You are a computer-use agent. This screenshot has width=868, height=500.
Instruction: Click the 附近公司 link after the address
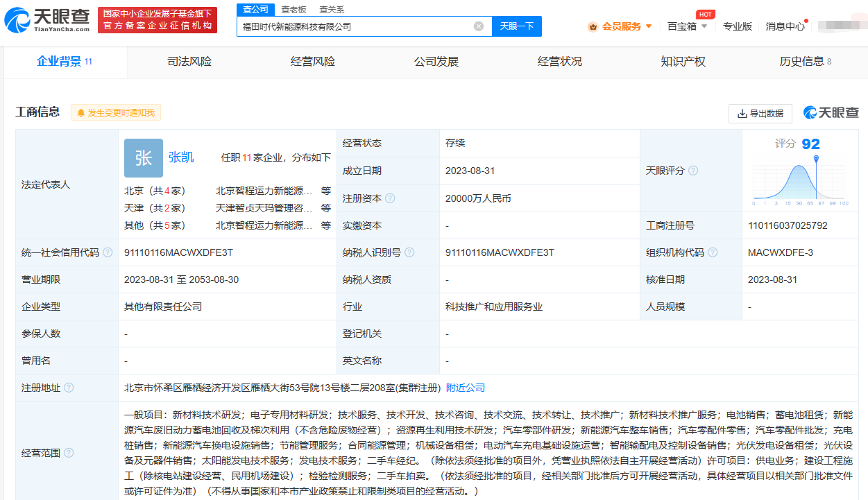(x=465, y=388)
